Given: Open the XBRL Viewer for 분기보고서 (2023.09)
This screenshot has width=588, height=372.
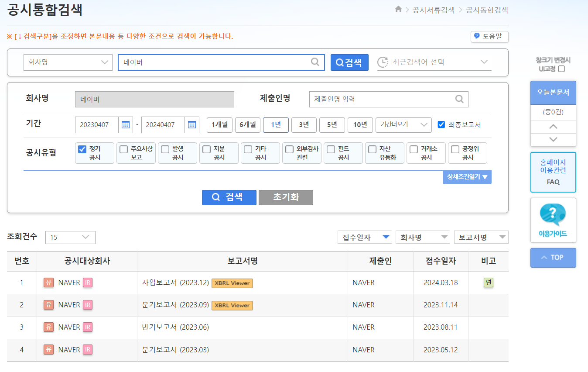Looking at the screenshot, I should (232, 306).
